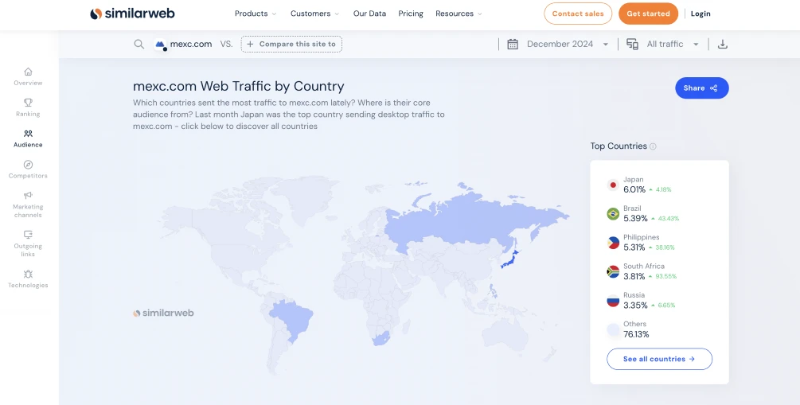Image resolution: width=800 pixels, height=405 pixels.
Task: Click Compare this site to field
Action: 291,44
